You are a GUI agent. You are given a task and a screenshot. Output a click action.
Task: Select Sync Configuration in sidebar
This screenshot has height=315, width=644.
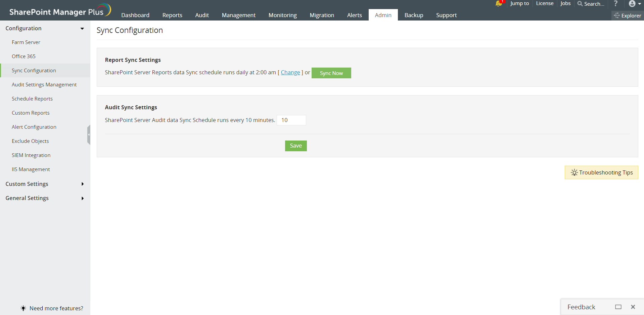[x=45, y=71]
